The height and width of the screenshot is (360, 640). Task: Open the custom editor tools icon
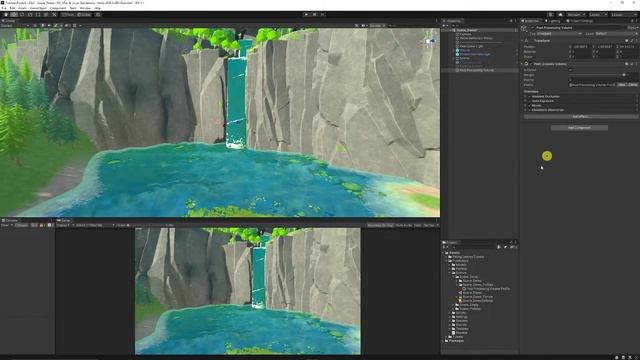tap(54, 15)
